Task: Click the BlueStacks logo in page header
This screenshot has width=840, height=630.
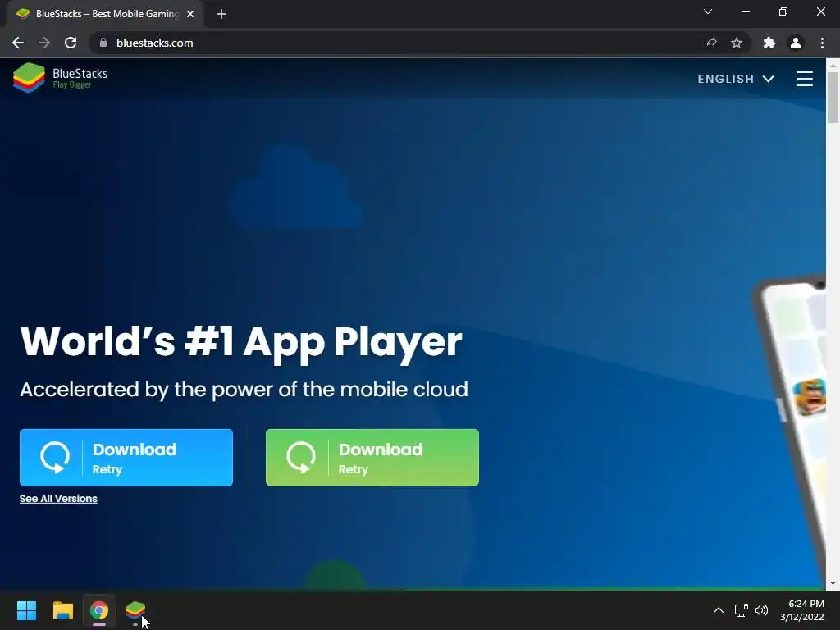Action: pos(60,78)
